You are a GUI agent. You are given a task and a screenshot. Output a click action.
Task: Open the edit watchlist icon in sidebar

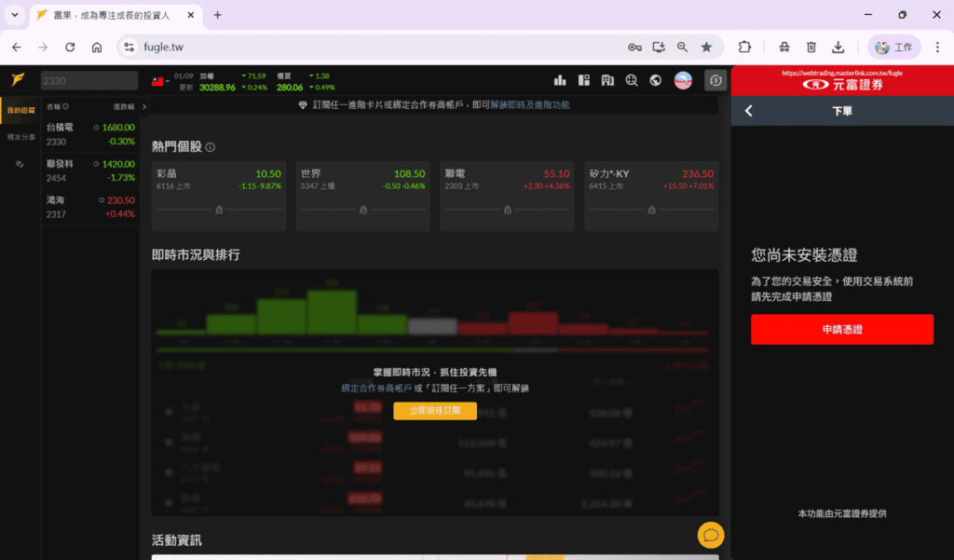20,164
